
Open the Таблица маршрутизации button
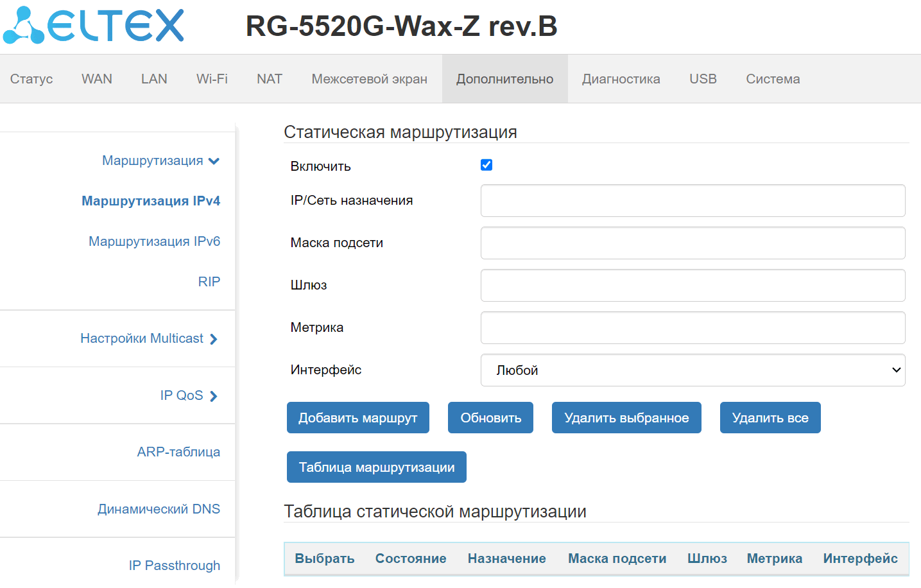[x=377, y=467]
